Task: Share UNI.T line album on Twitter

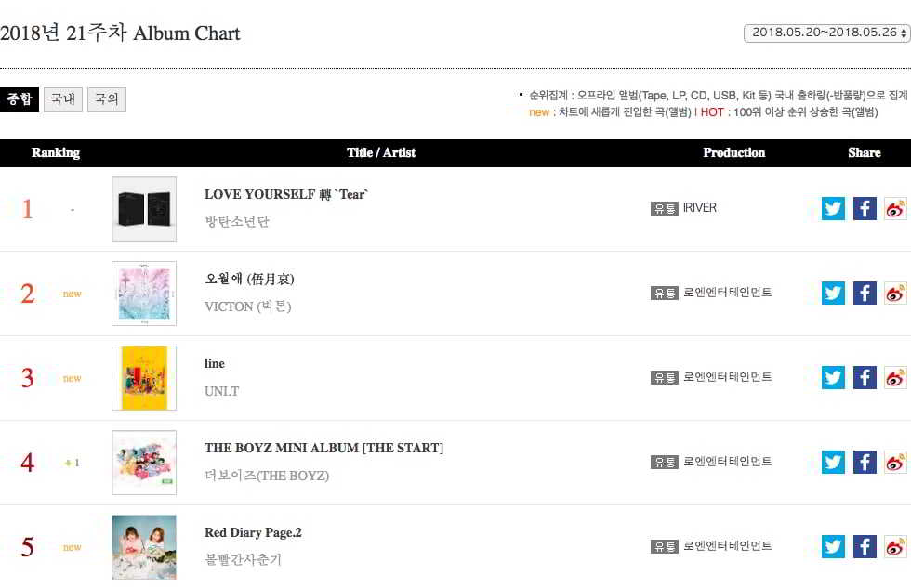Action: (x=833, y=377)
